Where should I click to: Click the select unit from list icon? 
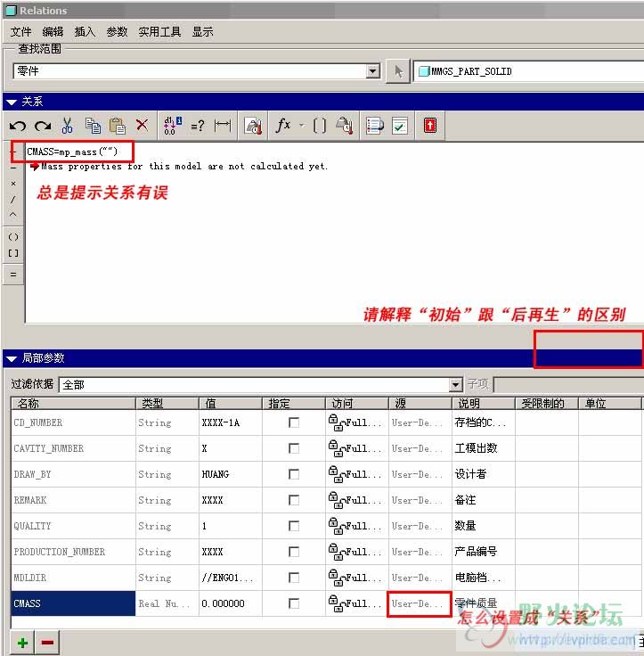[345, 126]
